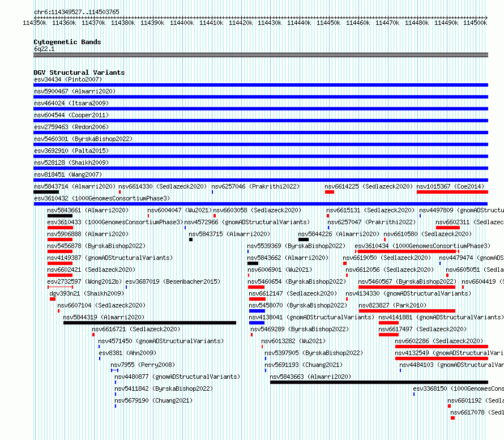Click nsv6004047 (Wu2021) label
Screen dimensions: 504x440
coord(180,210)
